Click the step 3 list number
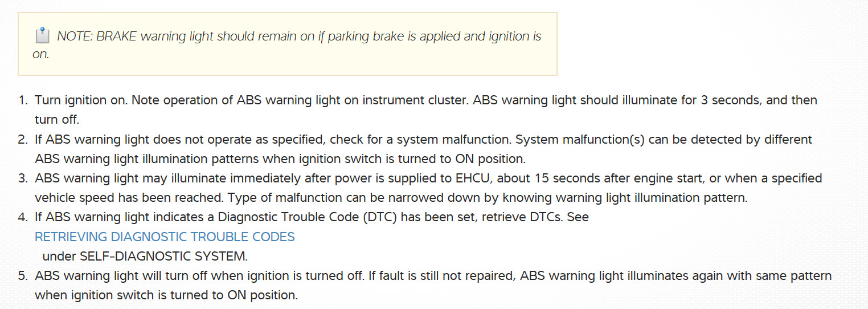Screen dimensions: 868x309 [23, 178]
